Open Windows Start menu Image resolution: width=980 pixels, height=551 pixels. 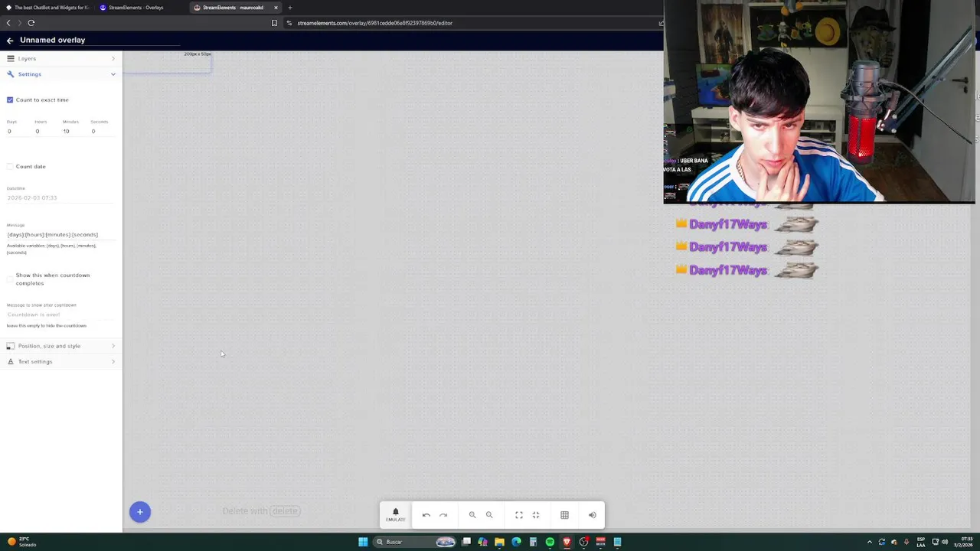363,542
